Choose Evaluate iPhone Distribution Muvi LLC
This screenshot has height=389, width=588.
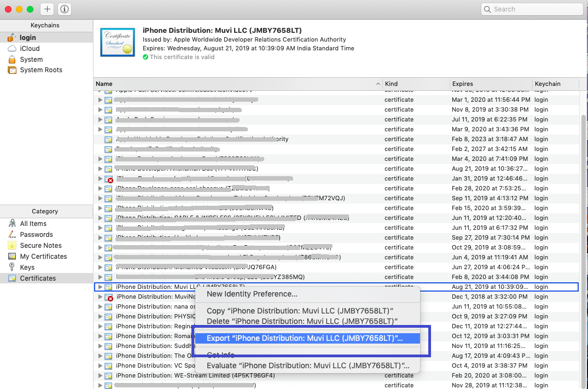[307, 365]
